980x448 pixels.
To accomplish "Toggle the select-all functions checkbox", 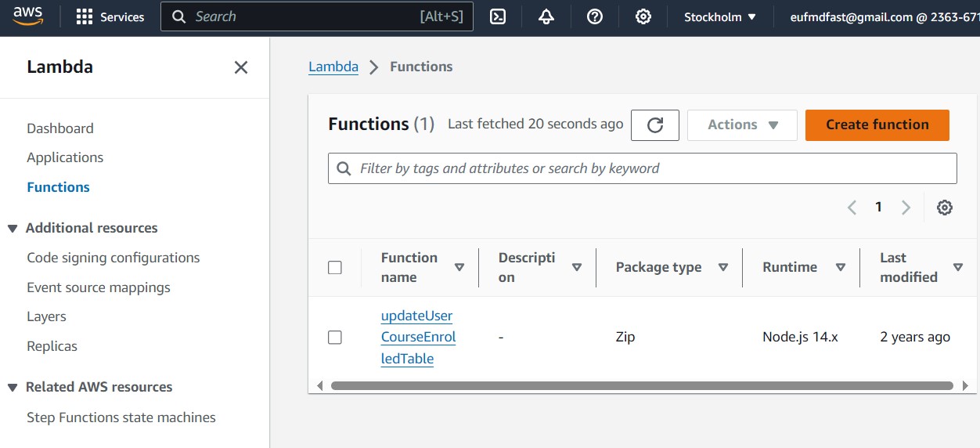I will coord(335,268).
